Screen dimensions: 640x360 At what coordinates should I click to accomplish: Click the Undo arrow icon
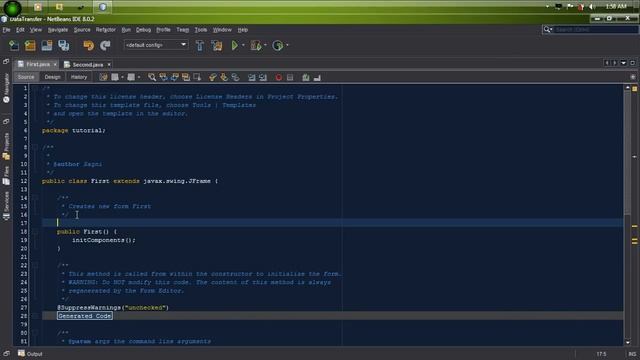[88, 45]
